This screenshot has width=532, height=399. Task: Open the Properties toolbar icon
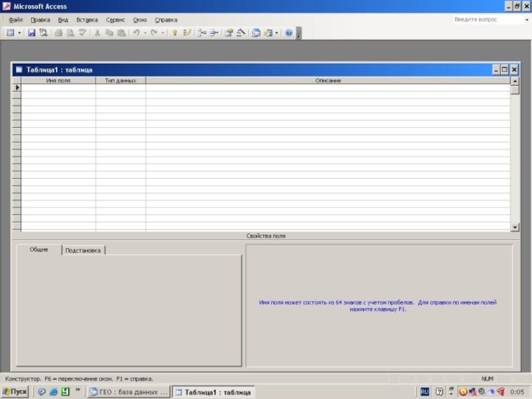[x=229, y=33]
